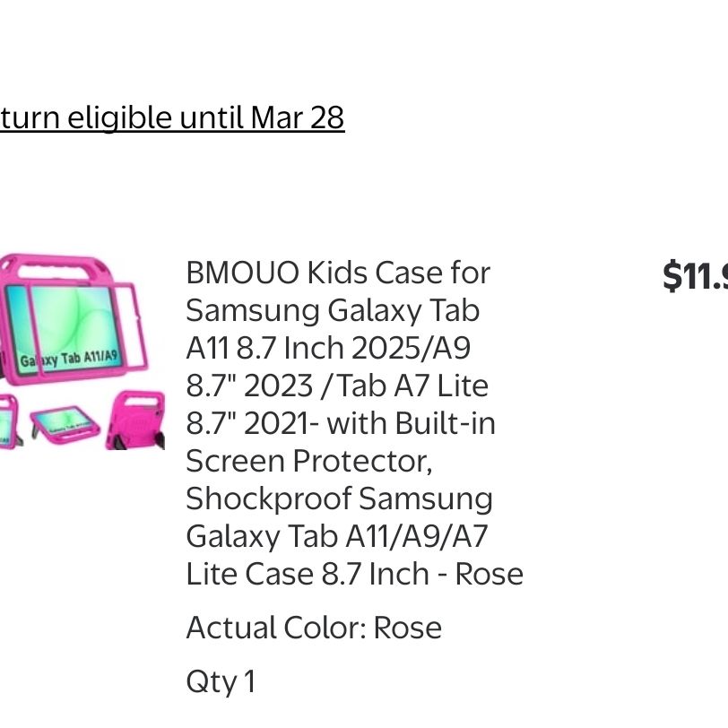Open the return eligible until Mar 28 link
This screenshot has width=728, height=728.
pyautogui.click(x=172, y=118)
